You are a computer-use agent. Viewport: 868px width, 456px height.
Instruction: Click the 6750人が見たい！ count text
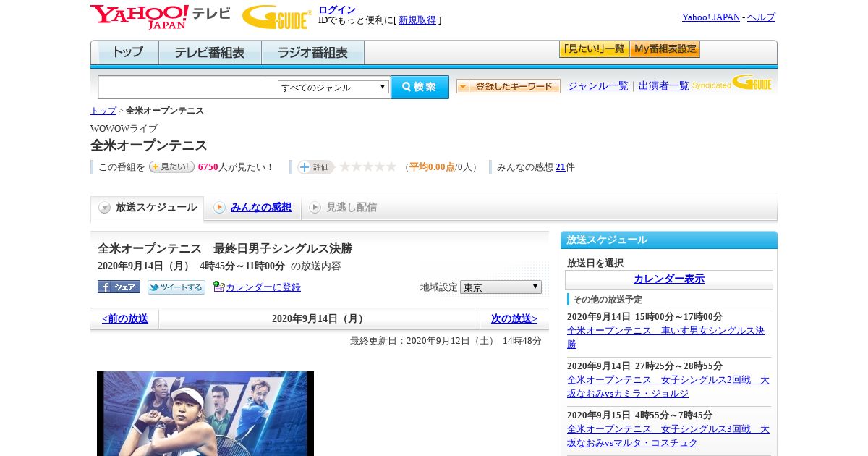[x=236, y=167]
